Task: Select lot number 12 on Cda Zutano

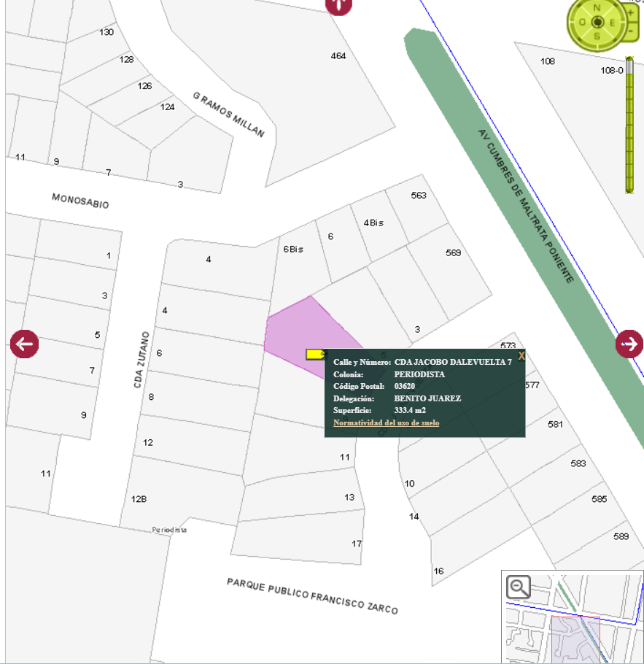Action: tap(148, 443)
